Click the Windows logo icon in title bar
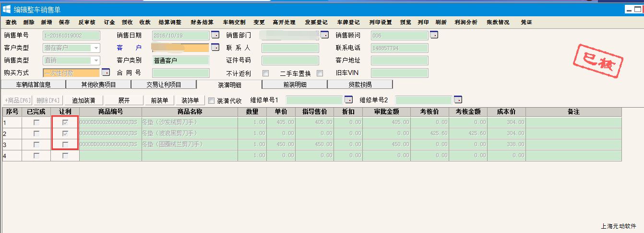 click(x=7, y=9)
